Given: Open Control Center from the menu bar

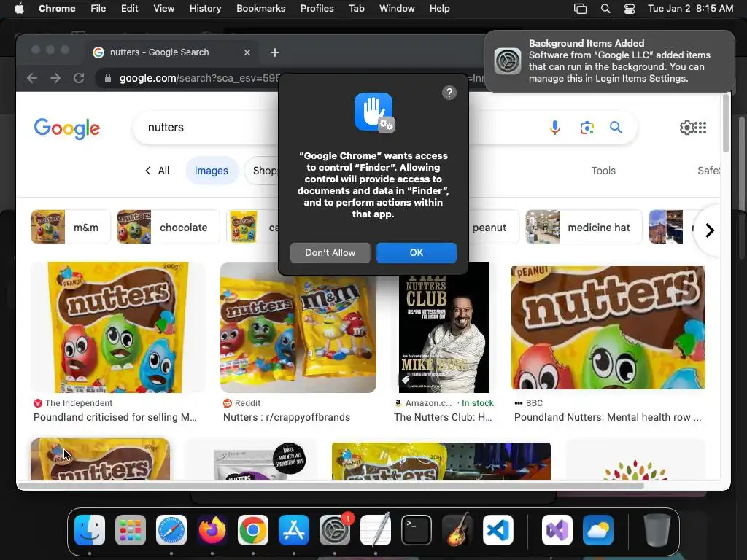Looking at the screenshot, I should 630,9.
